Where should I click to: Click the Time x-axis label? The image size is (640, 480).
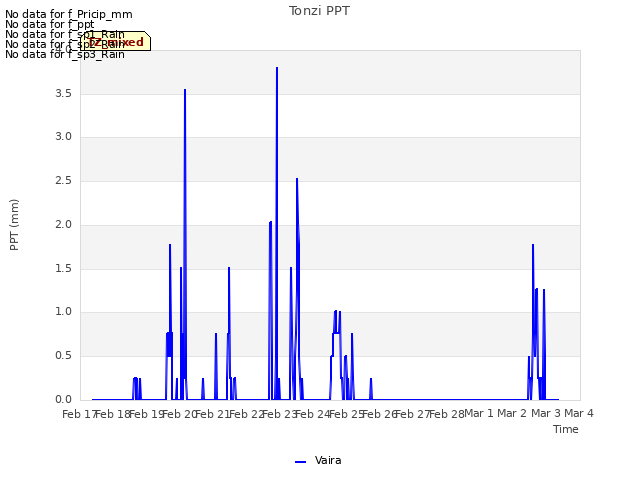pyautogui.click(x=566, y=429)
